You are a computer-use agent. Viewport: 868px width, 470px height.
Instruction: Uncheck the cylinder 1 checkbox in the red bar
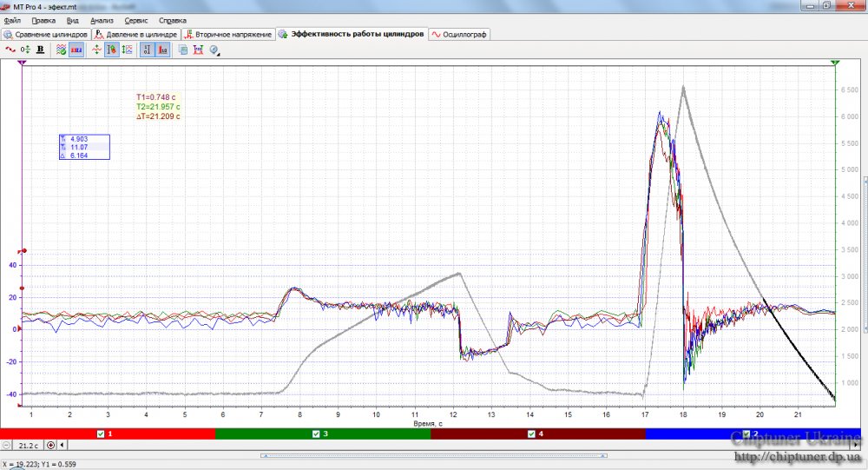101,434
